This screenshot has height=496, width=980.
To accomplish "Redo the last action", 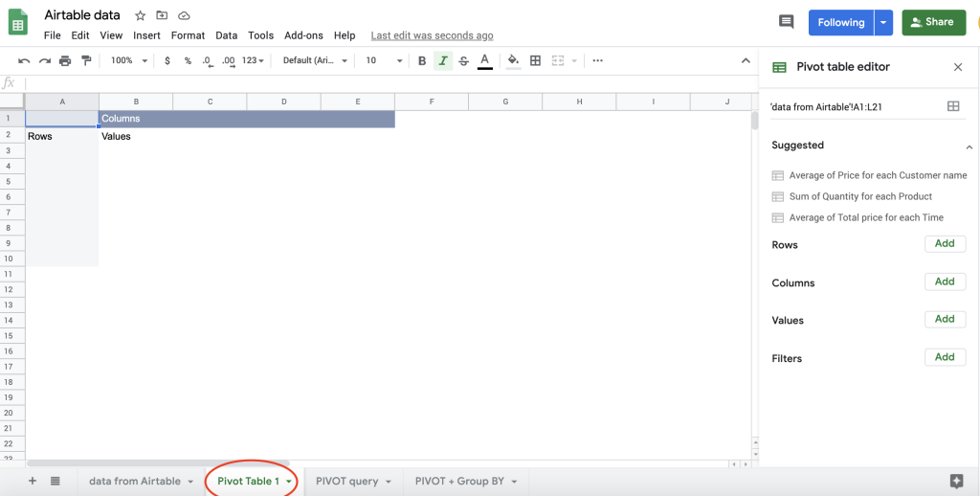I will pos(44,60).
